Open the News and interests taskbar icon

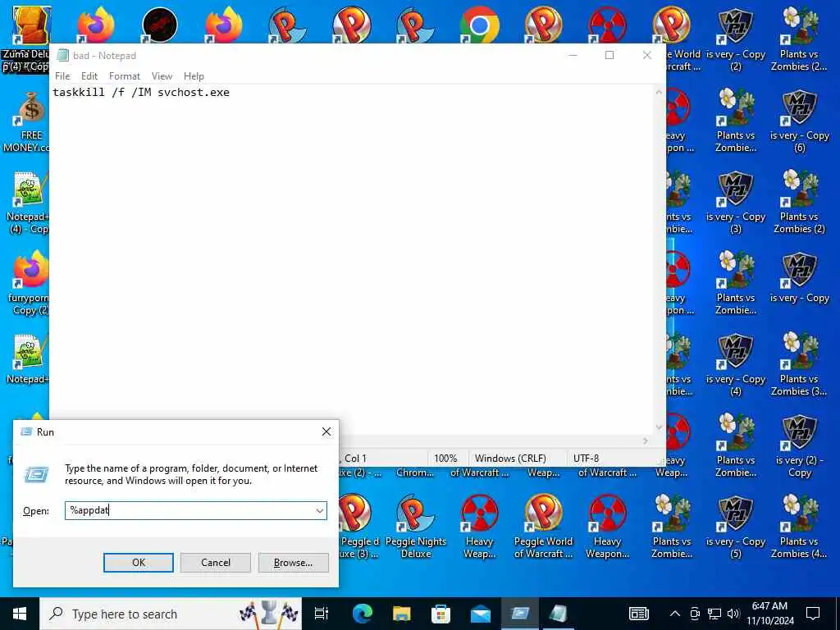click(638, 614)
